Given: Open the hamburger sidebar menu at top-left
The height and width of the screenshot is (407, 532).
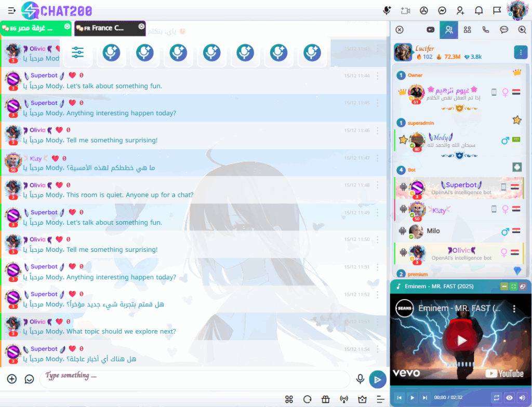Looking at the screenshot, I should coord(11,10).
